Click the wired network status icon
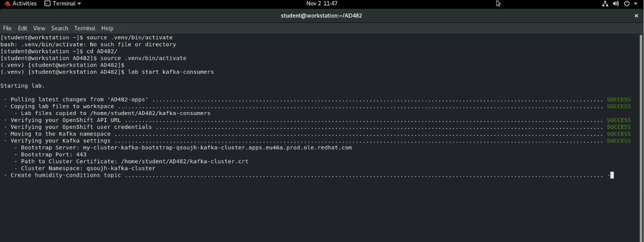 605,3
